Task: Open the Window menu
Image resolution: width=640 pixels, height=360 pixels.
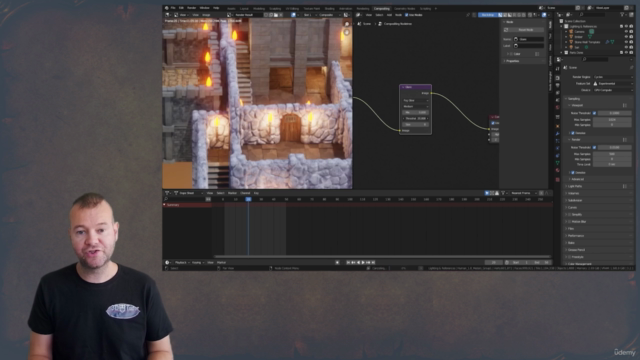Action: [204, 8]
